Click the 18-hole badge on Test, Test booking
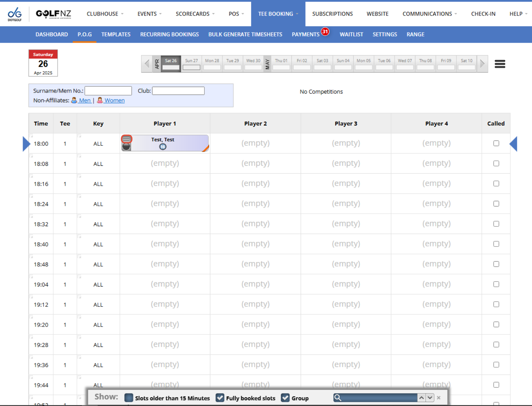 click(x=163, y=147)
